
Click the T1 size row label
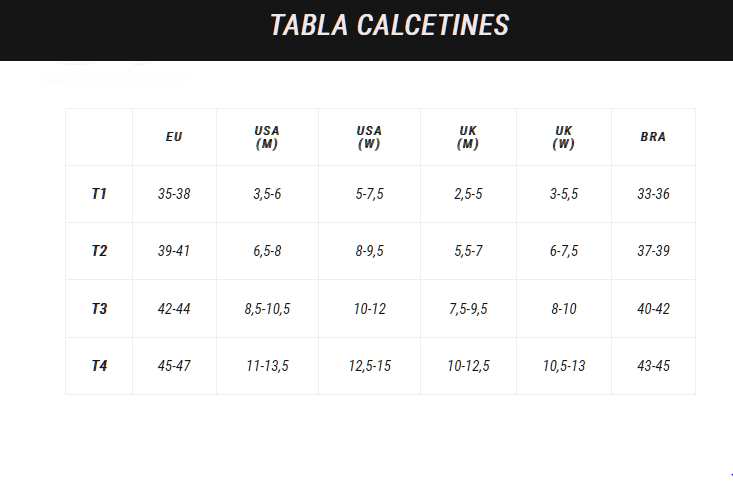click(x=99, y=194)
